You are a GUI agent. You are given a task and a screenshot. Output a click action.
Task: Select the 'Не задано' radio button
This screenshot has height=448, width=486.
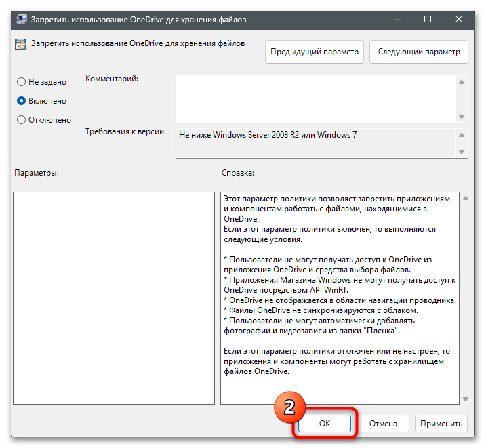(x=21, y=82)
